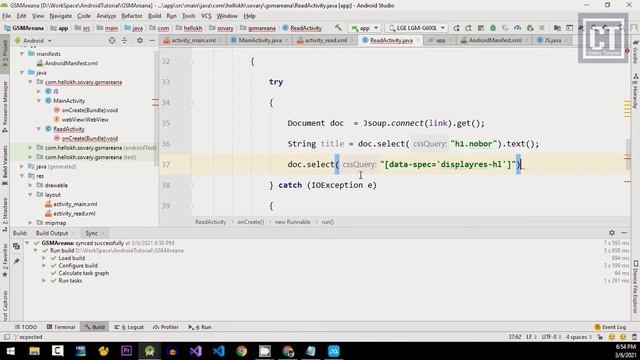The image size is (640, 360).
Task: Open the VCS menu
Action: click(206, 16)
